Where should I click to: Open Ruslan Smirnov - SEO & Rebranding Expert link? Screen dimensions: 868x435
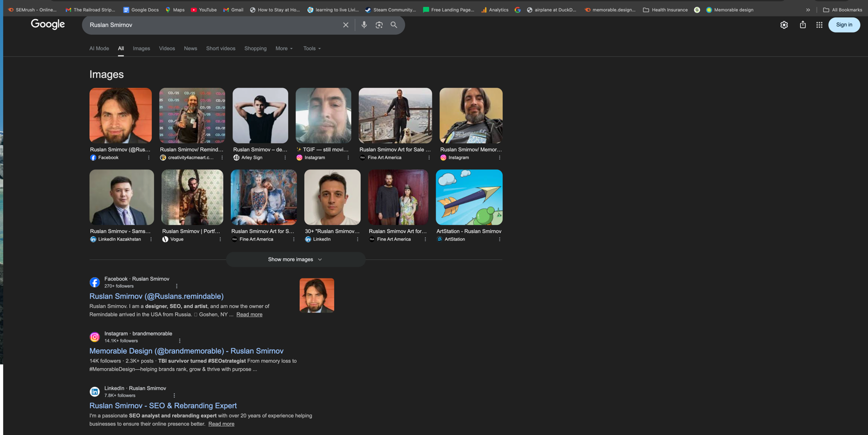coord(163,406)
